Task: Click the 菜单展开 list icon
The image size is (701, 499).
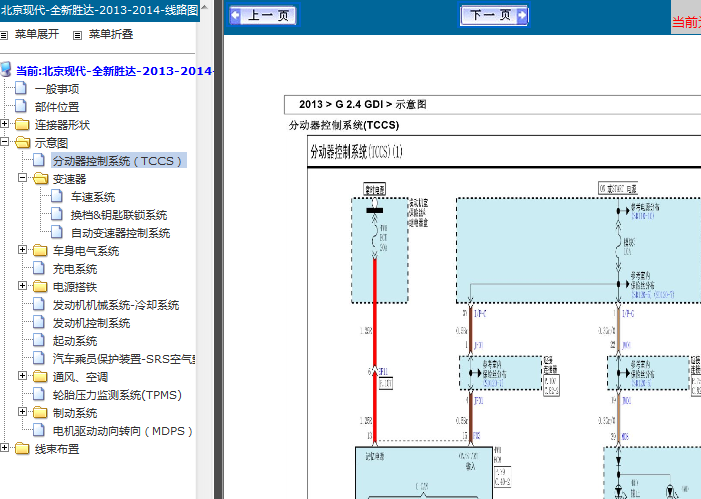Action: pyautogui.click(x=4, y=35)
